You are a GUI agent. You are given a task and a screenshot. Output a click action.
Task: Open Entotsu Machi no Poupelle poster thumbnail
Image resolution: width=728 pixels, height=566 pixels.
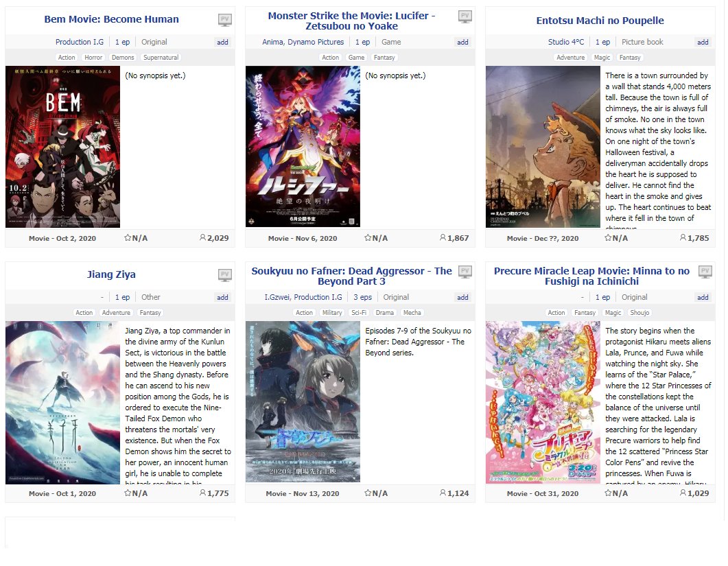click(x=543, y=147)
